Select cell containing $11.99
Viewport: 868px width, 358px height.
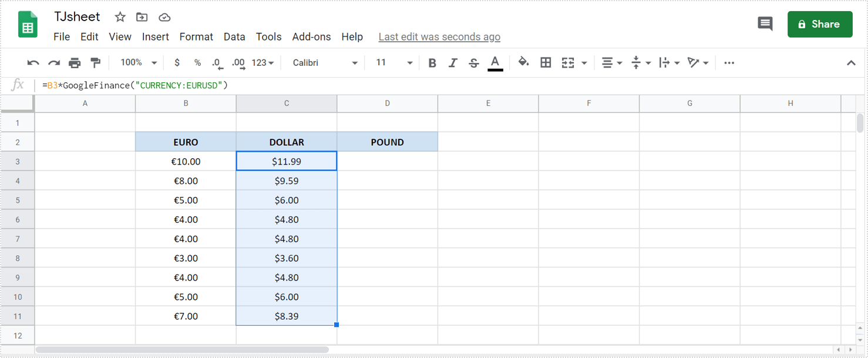(x=287, y=161)
